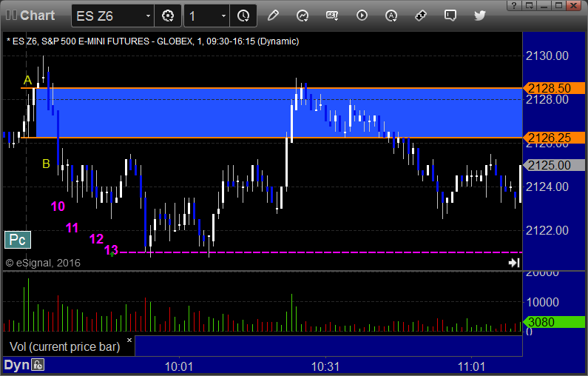The height and width of the screenshot is (376, 588).
Task: Click the 10:01 time axis label
Action: tap(179, 366)
